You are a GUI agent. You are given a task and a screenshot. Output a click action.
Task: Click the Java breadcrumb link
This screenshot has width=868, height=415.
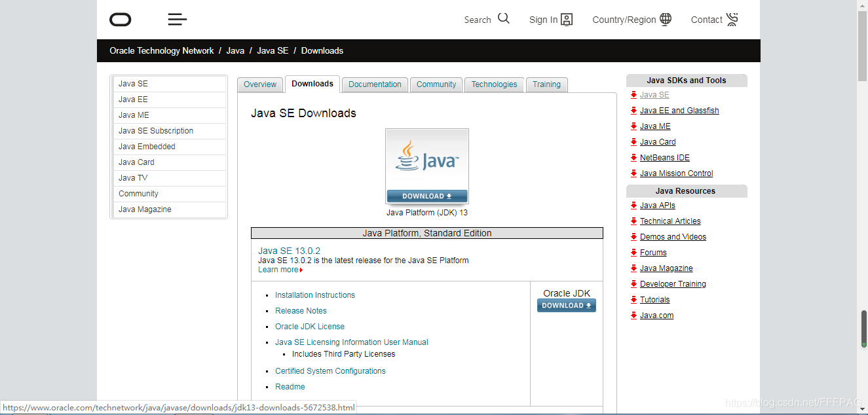click(235, 50)
